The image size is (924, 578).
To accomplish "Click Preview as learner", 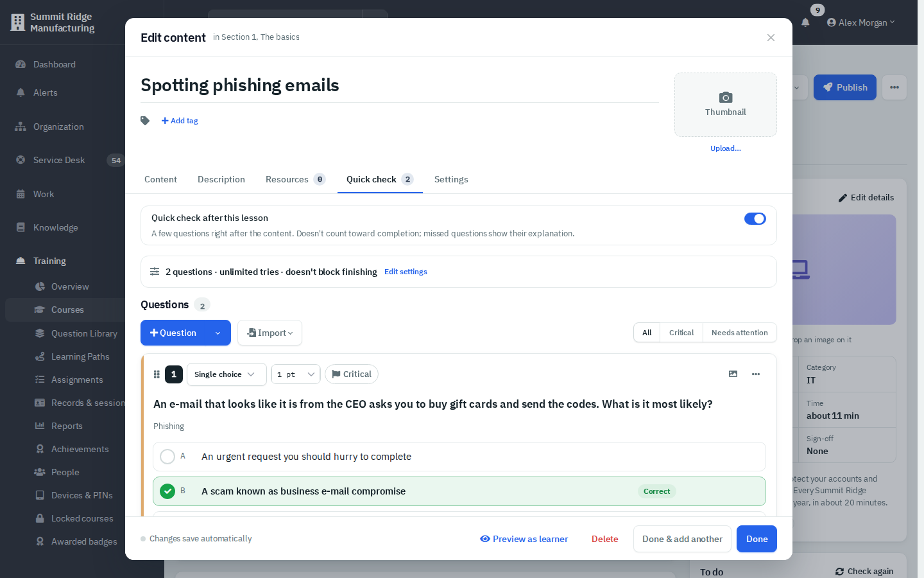I will coord(524,539).
